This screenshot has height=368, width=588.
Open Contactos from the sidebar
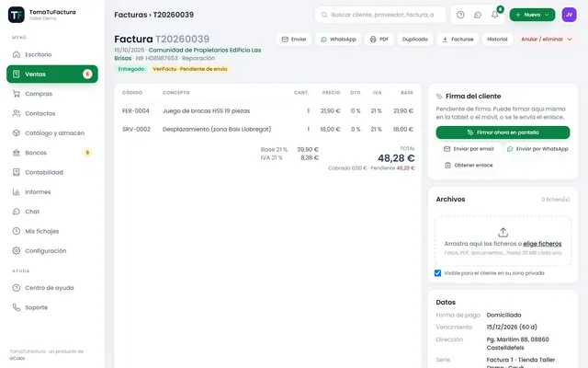(x=52, y=113)
